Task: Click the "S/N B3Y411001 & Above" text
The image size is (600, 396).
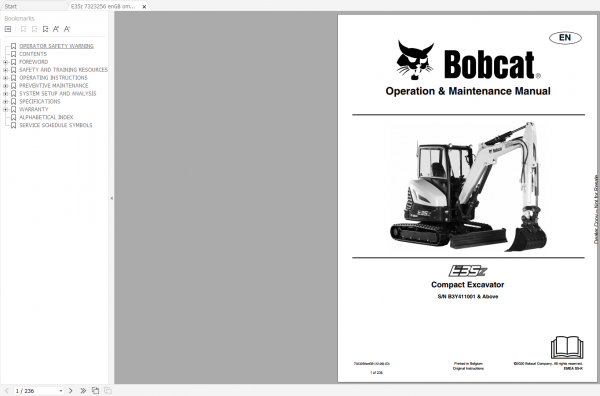Action: pyautogui.click(x=468, y=297)
